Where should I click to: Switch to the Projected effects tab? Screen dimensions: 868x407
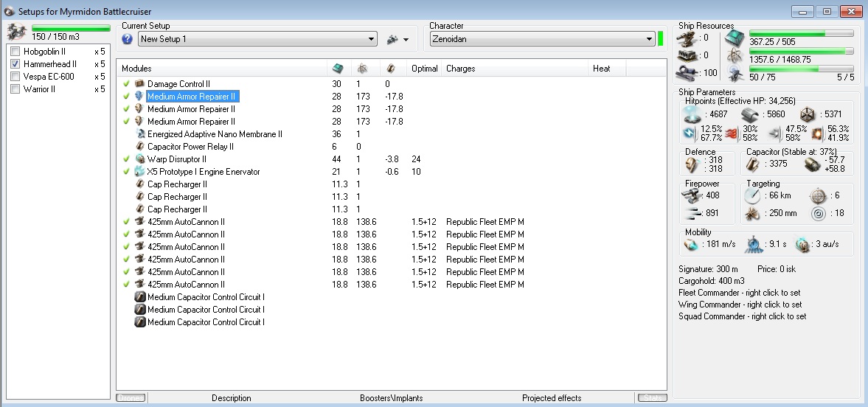click(x=552, y=398)
